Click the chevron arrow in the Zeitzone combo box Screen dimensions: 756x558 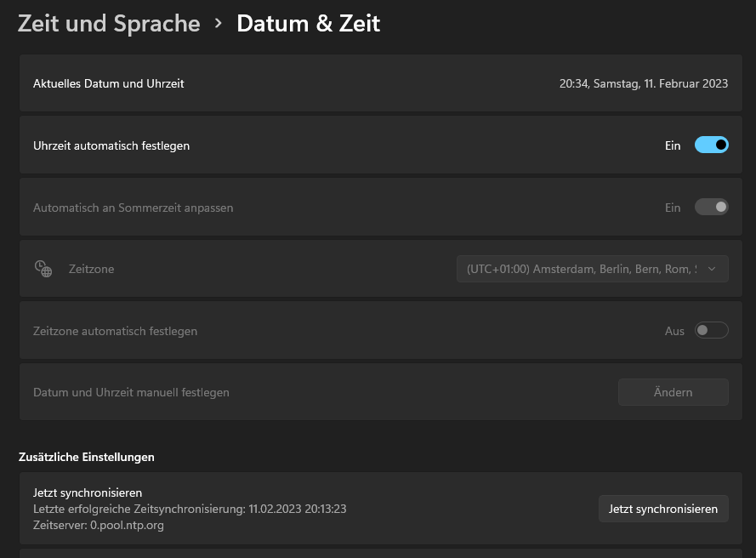click(x=713, y=269)
